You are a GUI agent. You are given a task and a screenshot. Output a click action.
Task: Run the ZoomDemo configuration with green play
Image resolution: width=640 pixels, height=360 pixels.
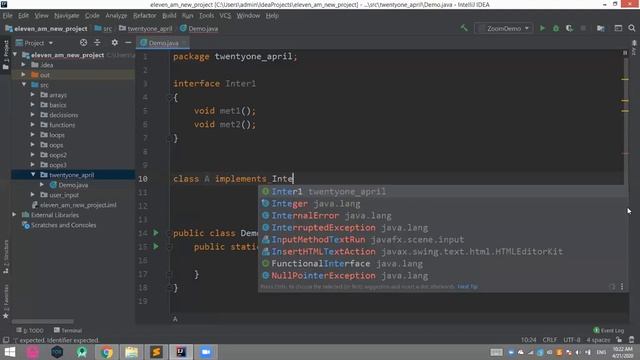tap(542, 28)
